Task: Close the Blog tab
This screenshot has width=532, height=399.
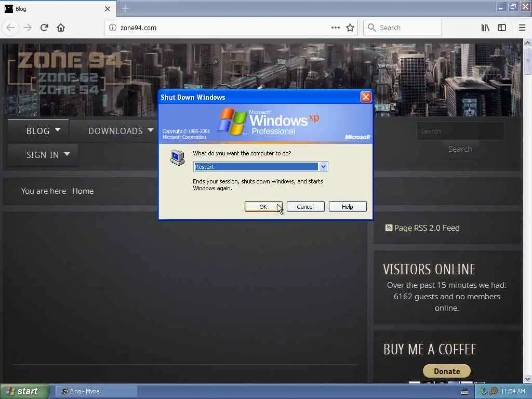Action: [108, 9]
